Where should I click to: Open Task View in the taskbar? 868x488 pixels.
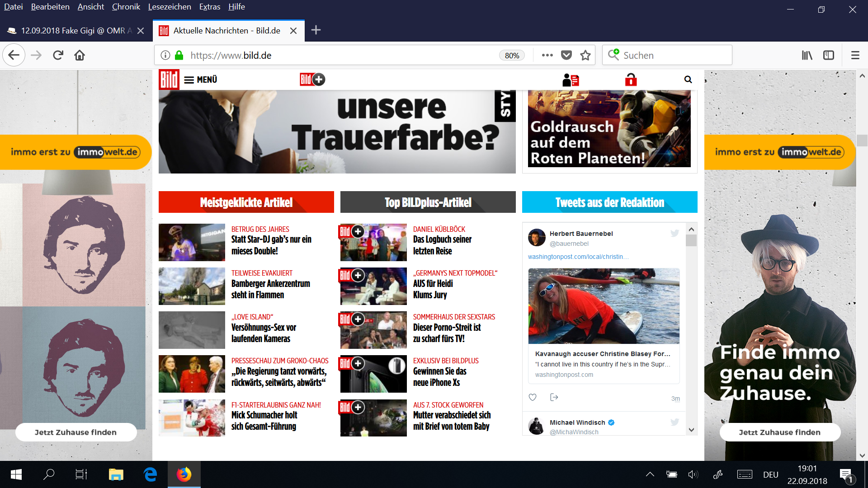[x=81, y=474]
